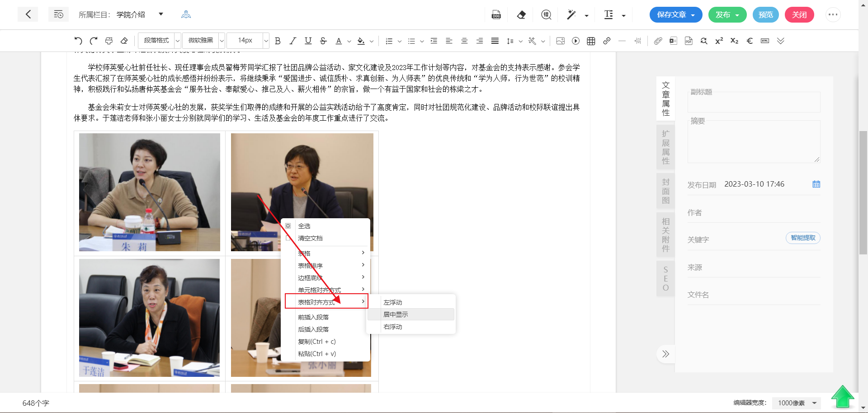Insert a hyperlink with the chain icon
Screen dimensions: 868x413
607,41
